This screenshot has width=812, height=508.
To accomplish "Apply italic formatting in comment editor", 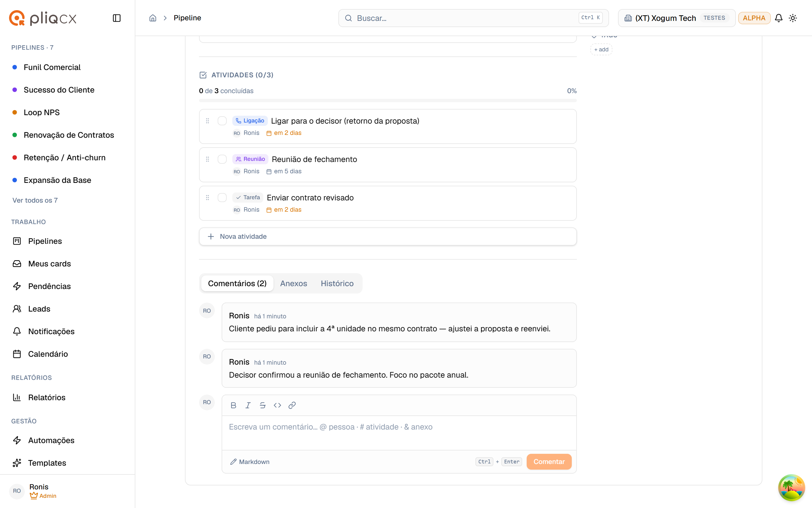I will [x=248, y=405].
